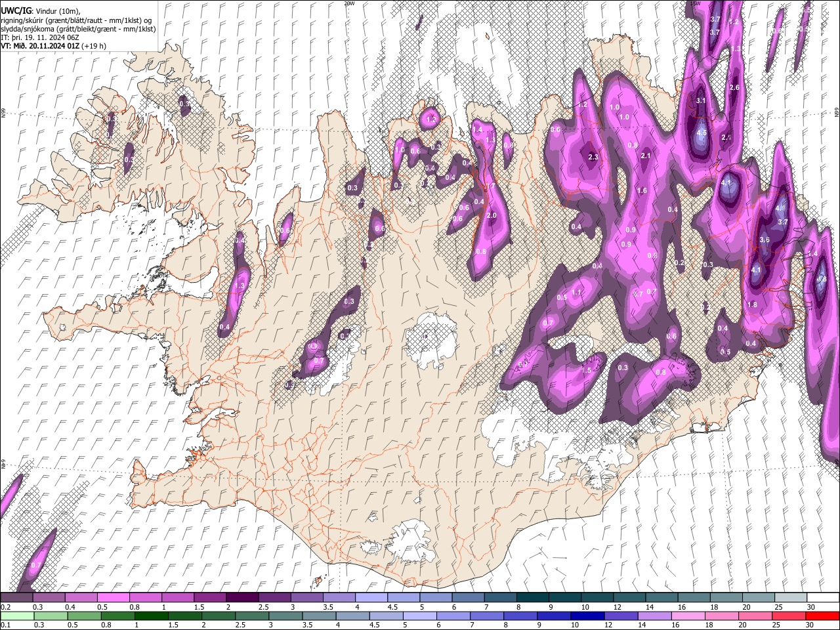Click the '15W' longitude label
Image resolution: width=840 pixels, height=630 pixels.
(696, 3)
